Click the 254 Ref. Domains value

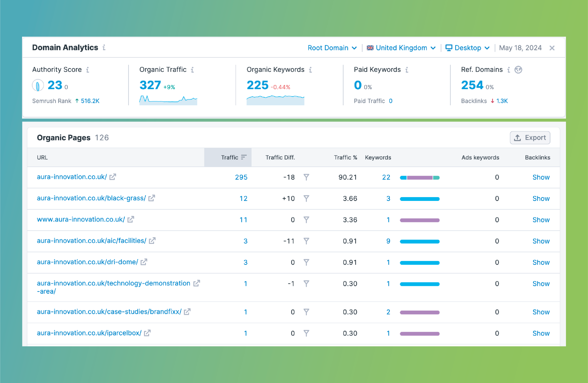point(472,85)
